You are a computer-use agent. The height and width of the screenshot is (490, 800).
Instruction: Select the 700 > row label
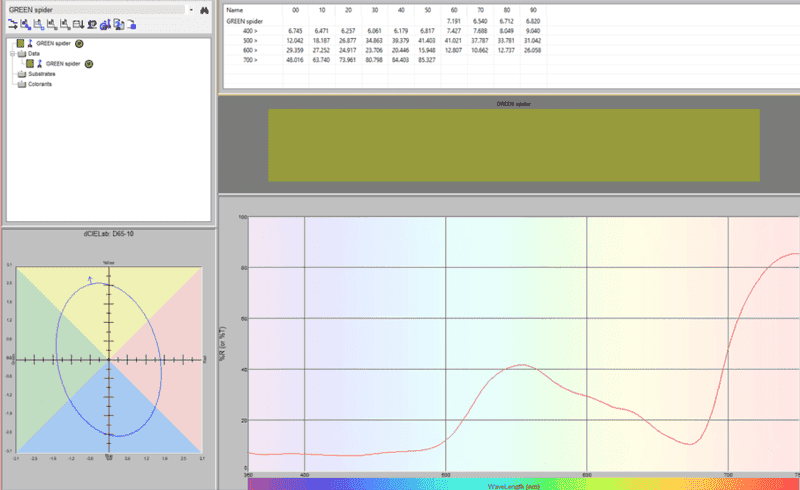coord(250,60)
